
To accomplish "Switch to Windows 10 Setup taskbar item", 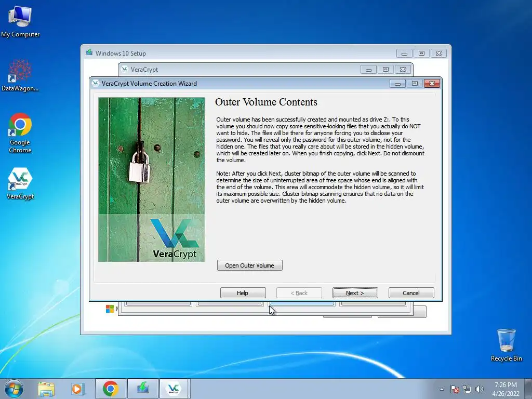I will [x=142, y=389].
